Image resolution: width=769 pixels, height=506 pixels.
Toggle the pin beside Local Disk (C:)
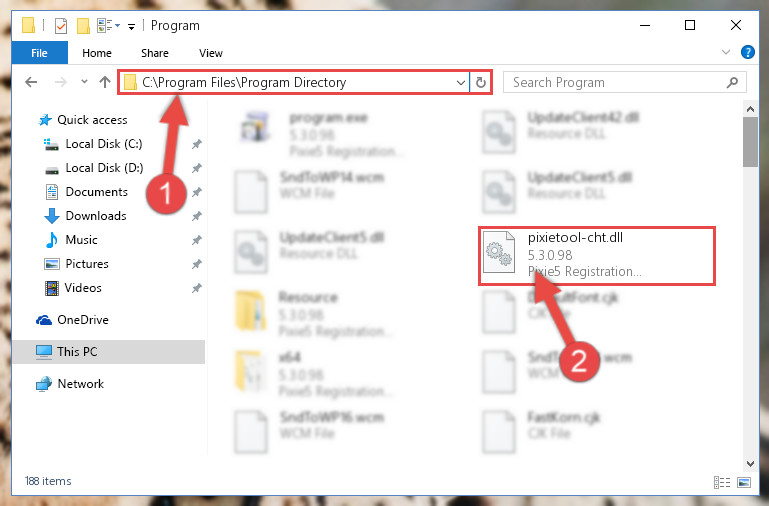(197, 144)
